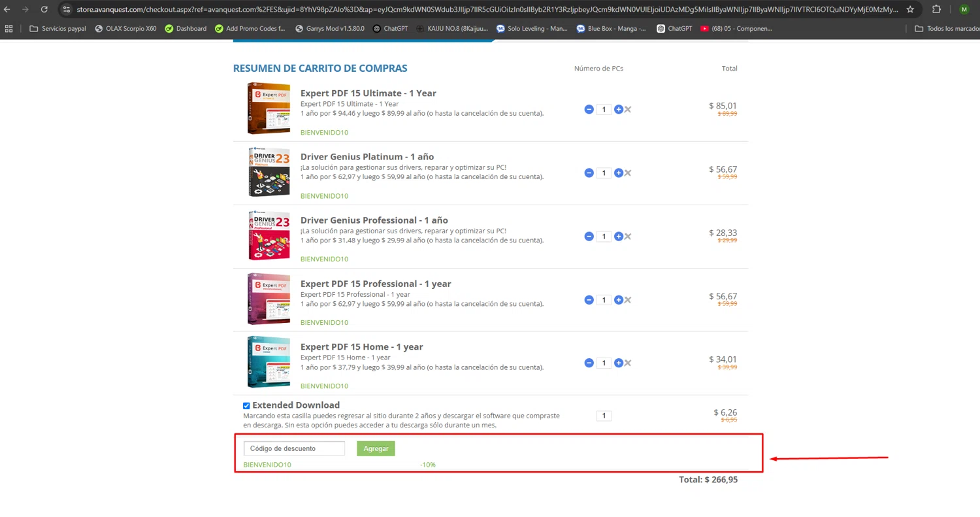The image size is (980, 517).
Task: Open the Chrome profile avatar M
Action: [964, 9]
